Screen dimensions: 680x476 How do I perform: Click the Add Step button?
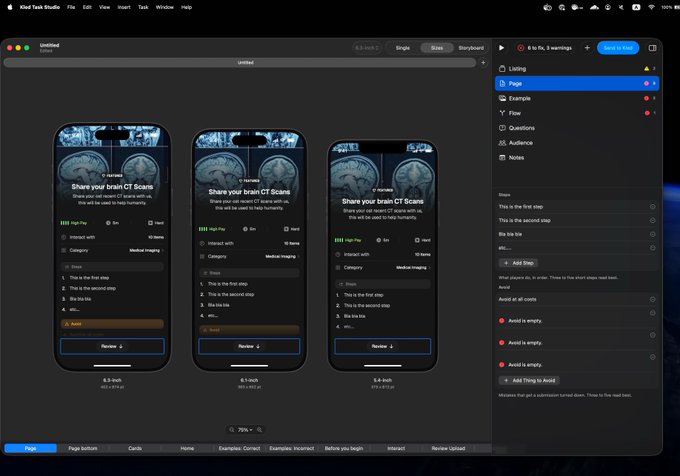pyautogui.click(x=518, y=263)
